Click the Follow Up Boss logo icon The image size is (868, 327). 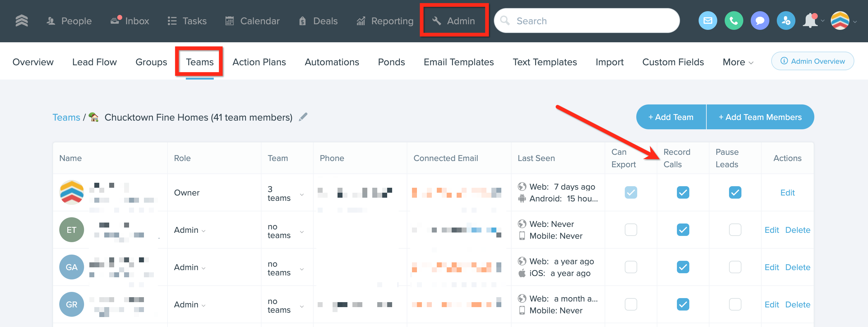coord(22,21)
